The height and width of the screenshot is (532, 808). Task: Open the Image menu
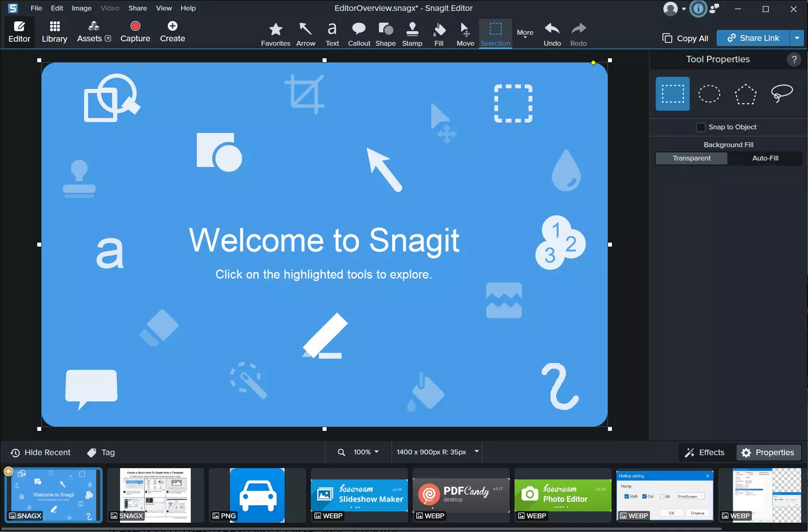pos(81,8)
